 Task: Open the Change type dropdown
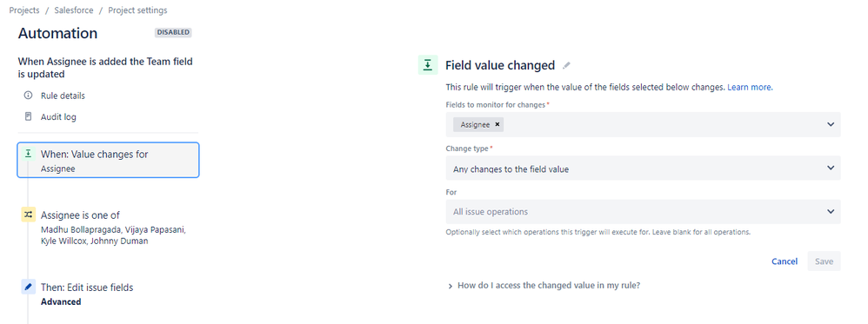[x=644, y=169]
